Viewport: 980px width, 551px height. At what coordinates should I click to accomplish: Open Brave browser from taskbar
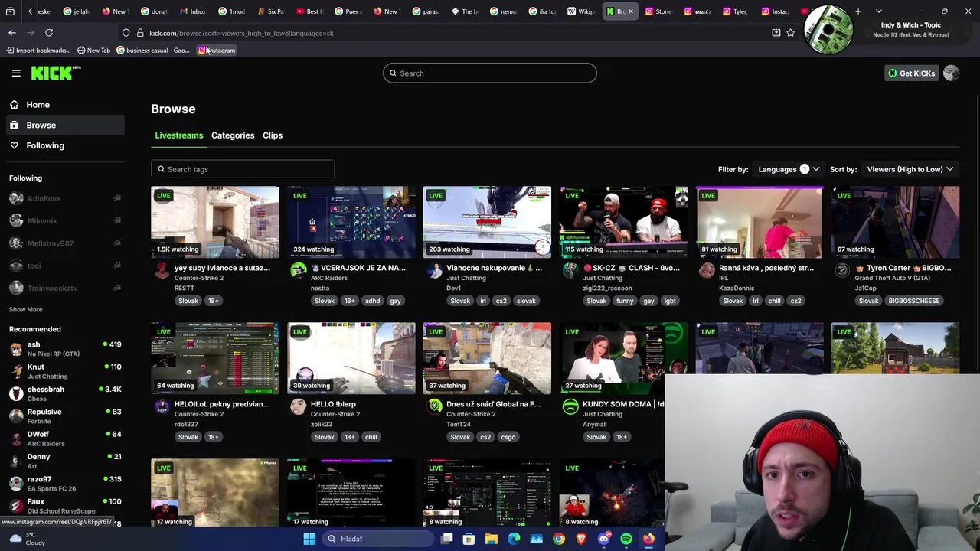(x=581, y=539)
